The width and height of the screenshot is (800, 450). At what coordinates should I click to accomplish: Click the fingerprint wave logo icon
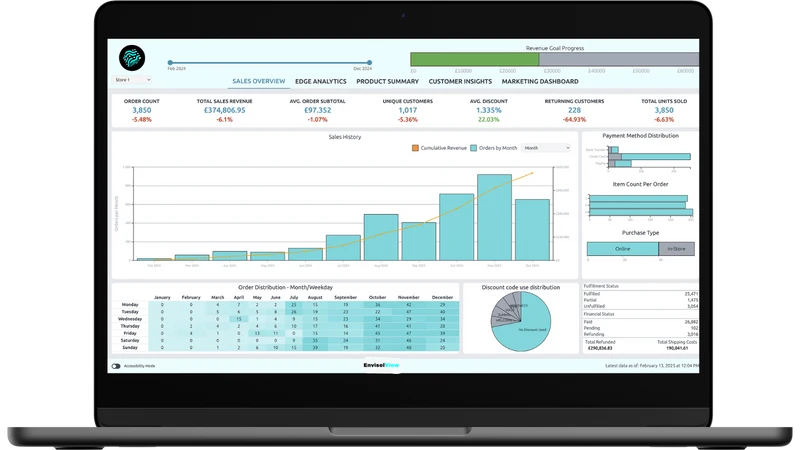point(132,58)
